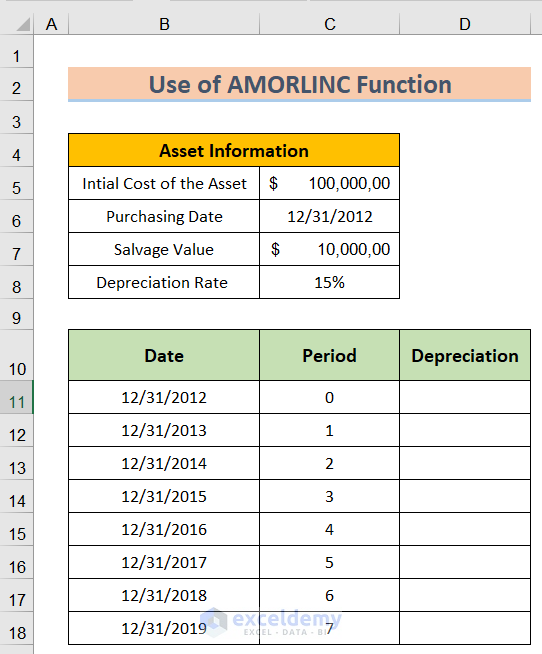
Task: Select the purchasing date value 12/31/2012
Action: pyautogui.click(x=330, y=216)
